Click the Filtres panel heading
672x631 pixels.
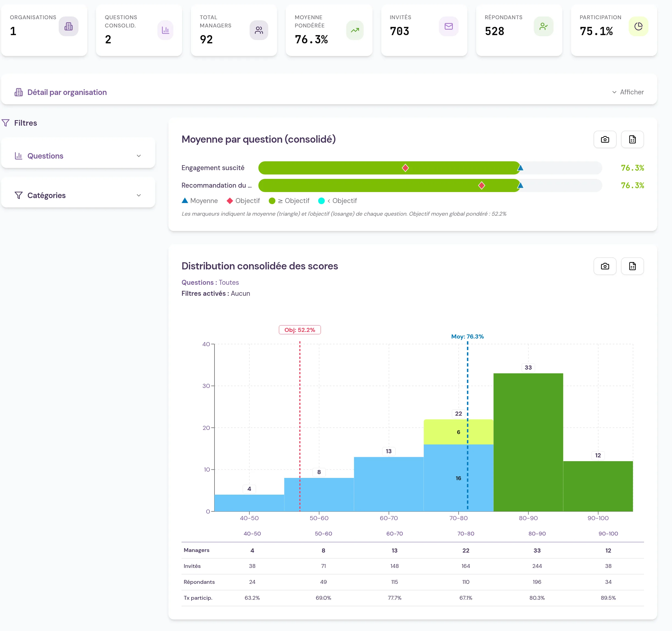click(25, 123)
